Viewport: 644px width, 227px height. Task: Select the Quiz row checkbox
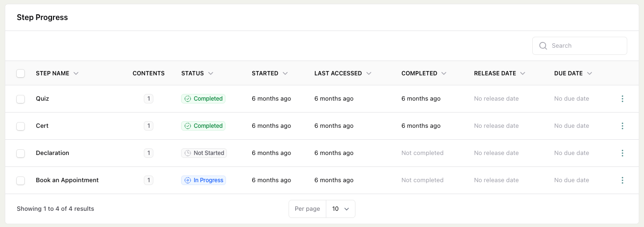pos(21,99)
